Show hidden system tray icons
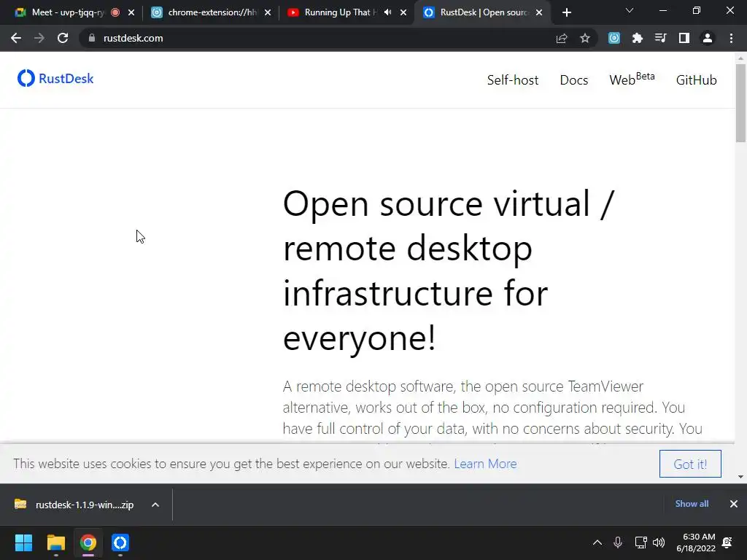 coord(597,542)
